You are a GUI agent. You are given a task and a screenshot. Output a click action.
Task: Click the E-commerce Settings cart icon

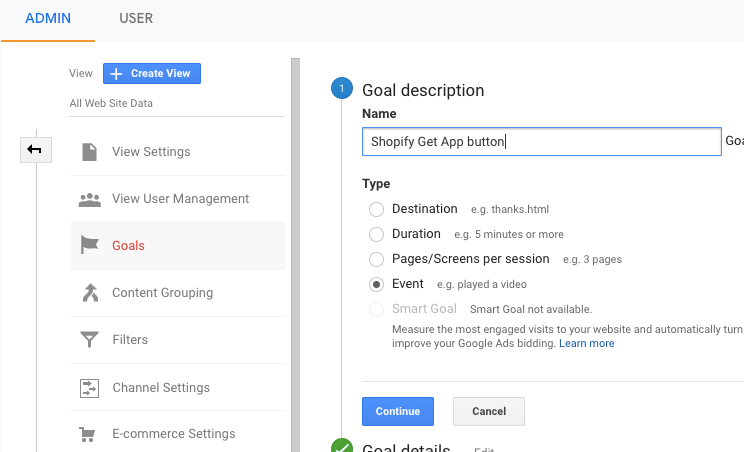click(x=87, y=434)
